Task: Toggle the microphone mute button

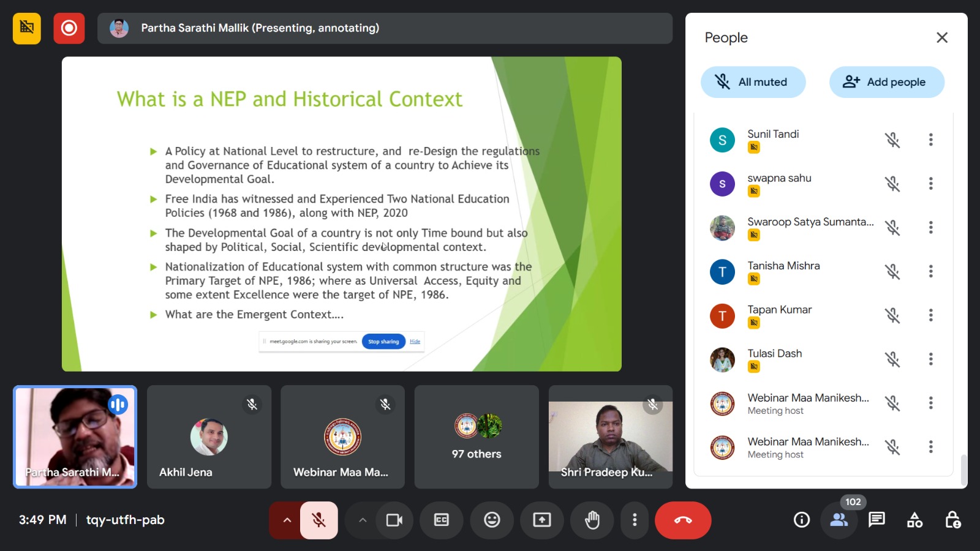Action: (x=318, y=520)
